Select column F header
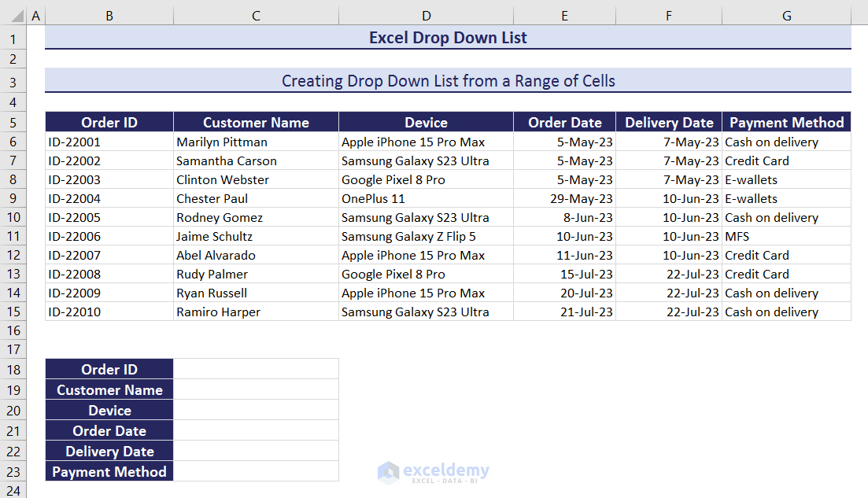 click(669, 16)
